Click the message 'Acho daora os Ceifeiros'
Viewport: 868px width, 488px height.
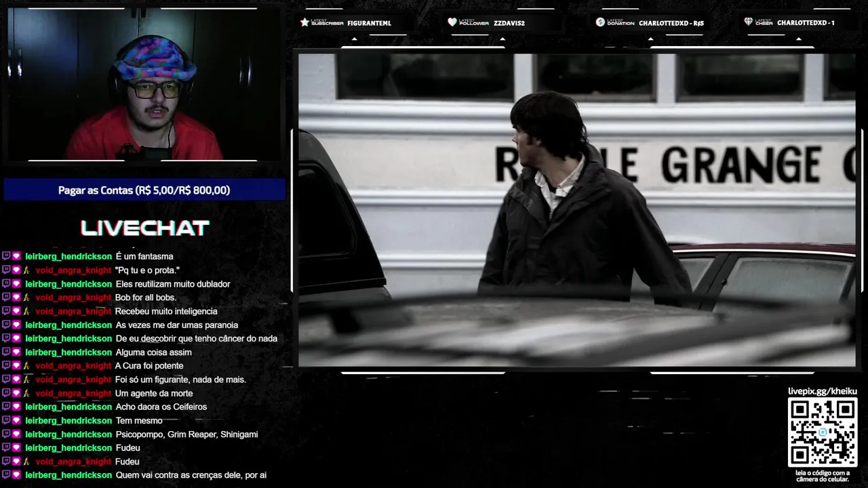pos(161,407)
